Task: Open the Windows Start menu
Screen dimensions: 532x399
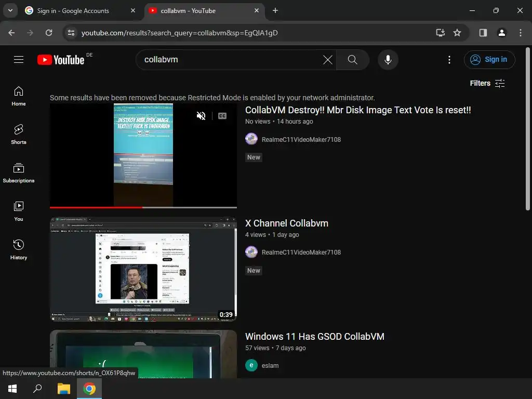Action: coord(12,389)
